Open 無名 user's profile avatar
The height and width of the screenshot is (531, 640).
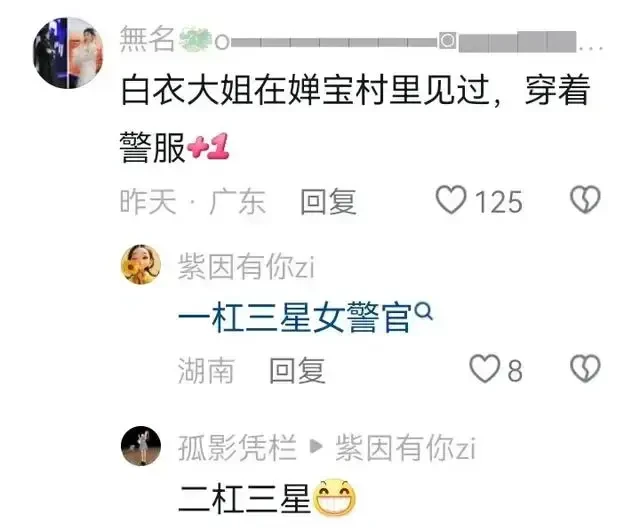tap(68, 52)
